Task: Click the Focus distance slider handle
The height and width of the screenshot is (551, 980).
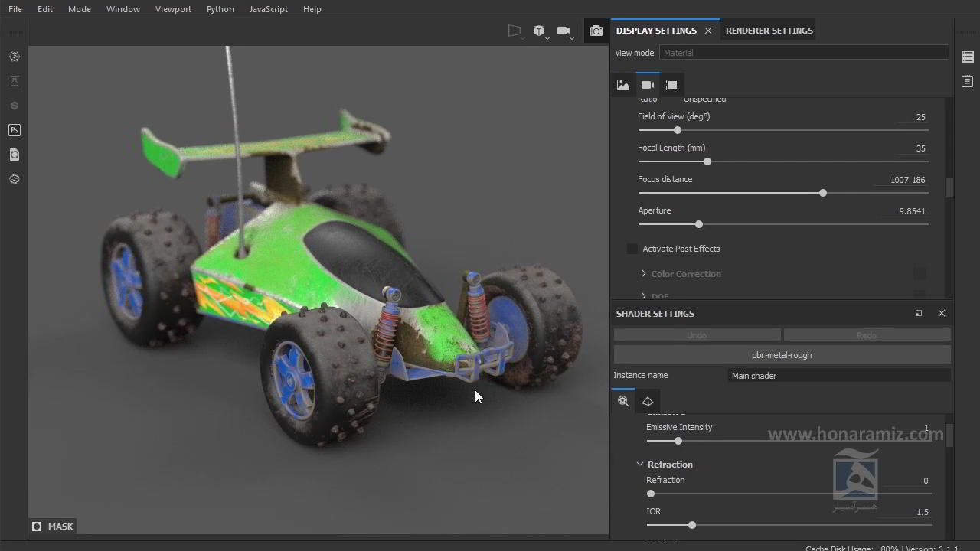Action: 823,193
